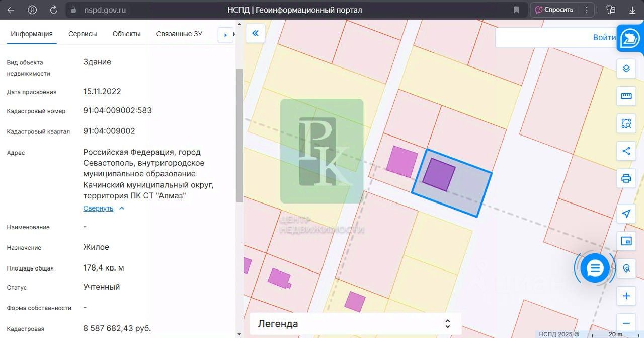Open the overview mini-map icon
Image resolution: width=644 pixels, height=338 pixels.
626,241
